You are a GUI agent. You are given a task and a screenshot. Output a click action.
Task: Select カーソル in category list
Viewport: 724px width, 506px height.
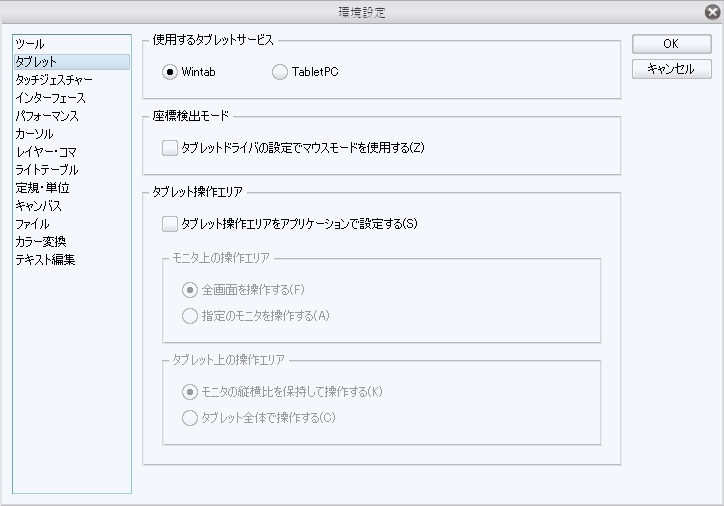point(35,134)
